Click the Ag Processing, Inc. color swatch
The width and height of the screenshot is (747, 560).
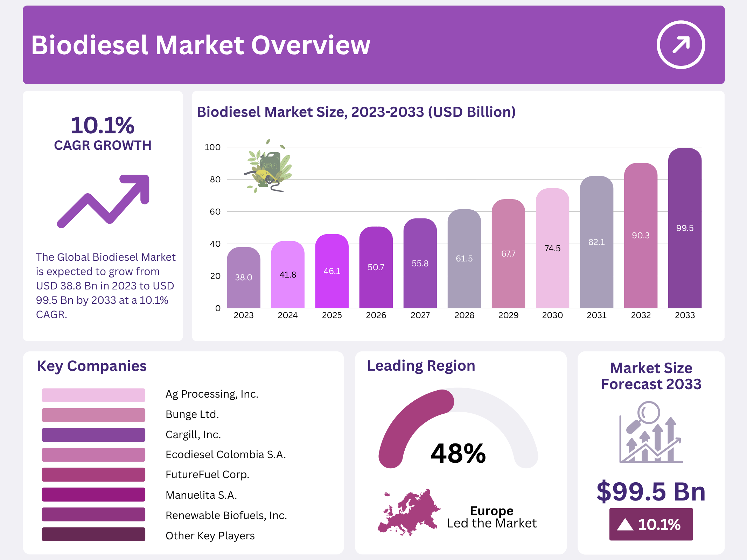(93, 395)
